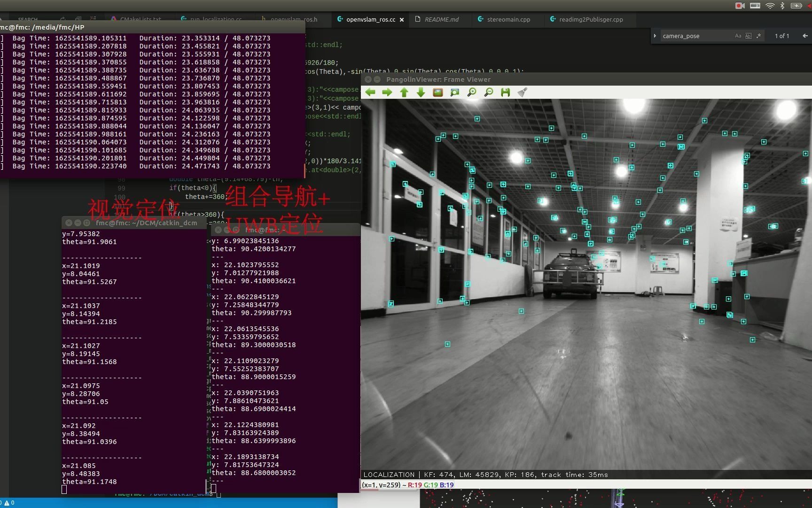Viewport: 812px width, 508px height.
Task: Click the green up arrow toolbar icon
Action: point(404,92)
